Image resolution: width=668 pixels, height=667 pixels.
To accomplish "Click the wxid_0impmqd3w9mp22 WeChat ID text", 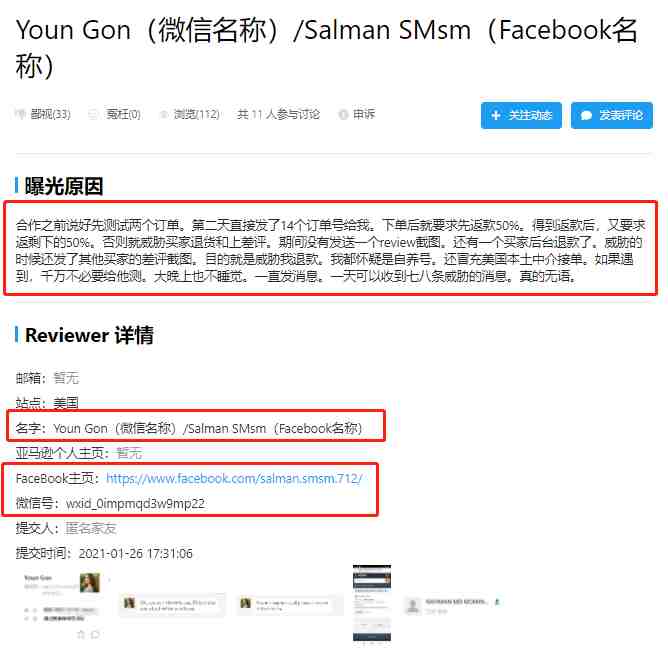I will (x=135, y=503).
